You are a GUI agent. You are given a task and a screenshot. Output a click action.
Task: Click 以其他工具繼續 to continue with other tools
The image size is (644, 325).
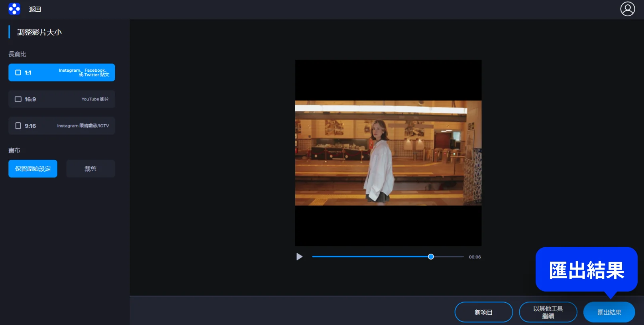pos(548,312)
